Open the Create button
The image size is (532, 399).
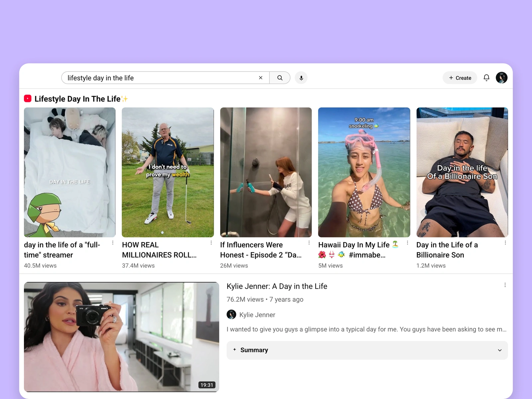[460, 78]
